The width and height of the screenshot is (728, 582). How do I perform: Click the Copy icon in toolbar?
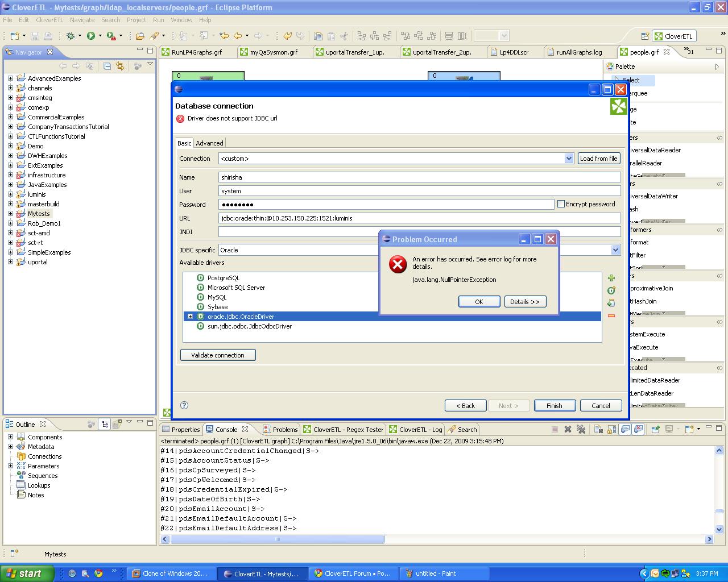click(318, 36)
